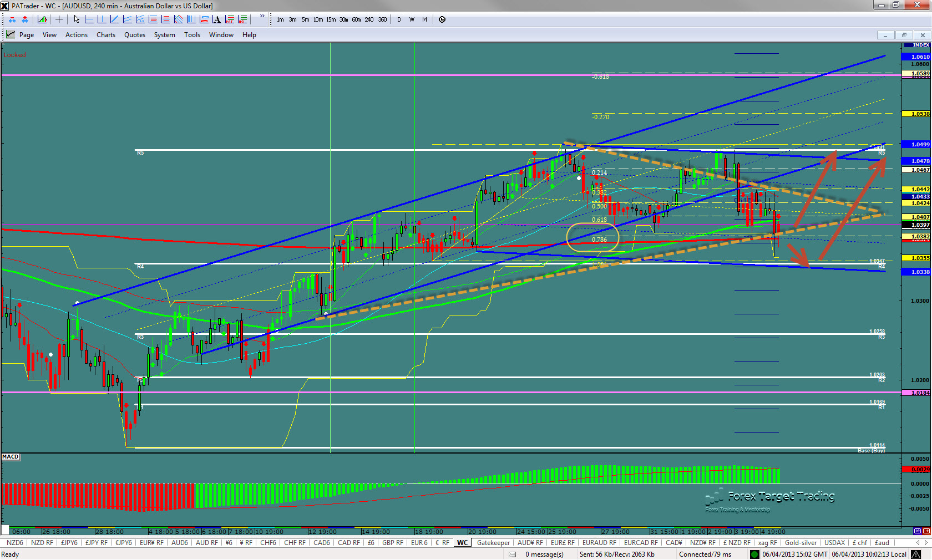932x560 pixels.
Task: Click the chart icon beside Page menu
Action: (x=11, y=34)
